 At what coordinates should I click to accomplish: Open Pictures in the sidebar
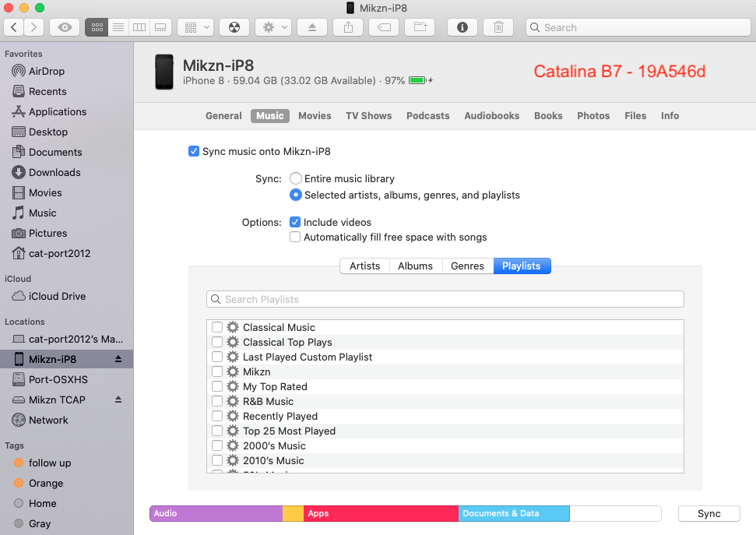pyautogui.click(x=47, y=234)
